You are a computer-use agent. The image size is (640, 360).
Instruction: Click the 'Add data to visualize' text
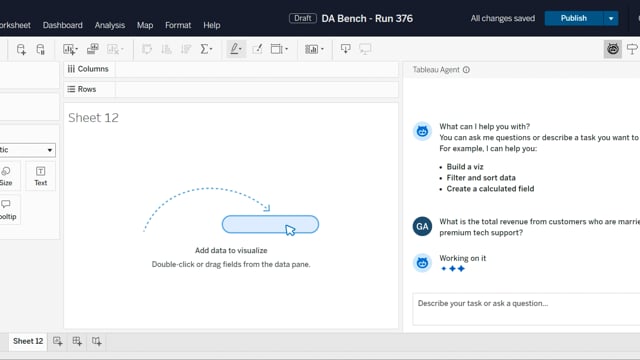231,251
